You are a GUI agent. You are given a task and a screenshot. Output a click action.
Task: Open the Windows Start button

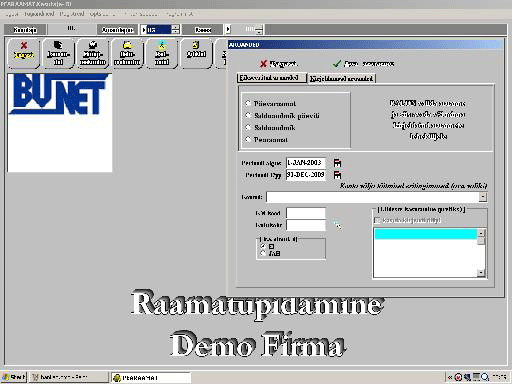tap(14, 377)
